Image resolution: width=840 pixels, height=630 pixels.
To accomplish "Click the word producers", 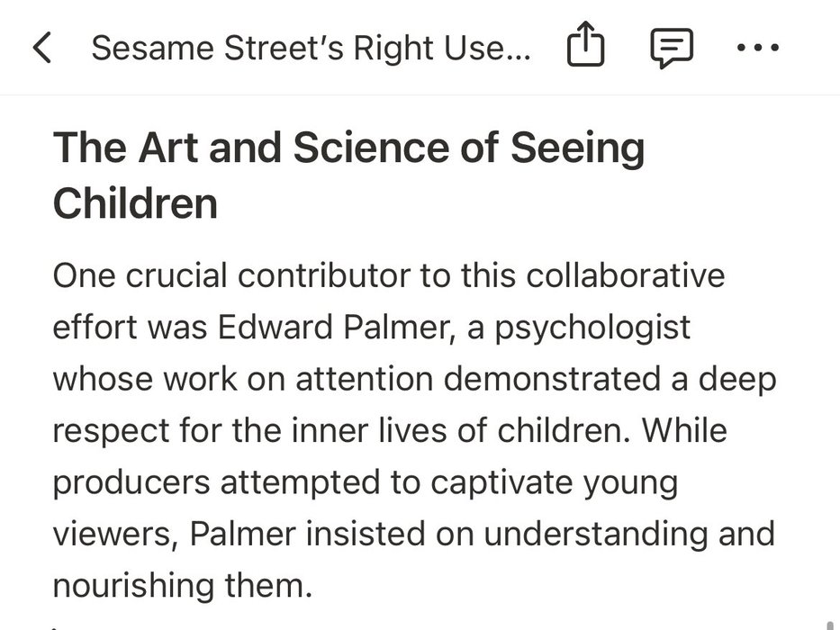I will [131, 482].
